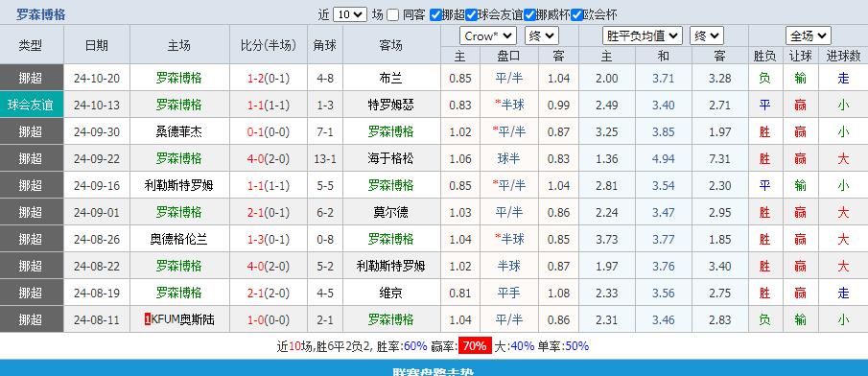Click the 客场 column header
The height and width of the screenshot is (376, 868).
390,45
